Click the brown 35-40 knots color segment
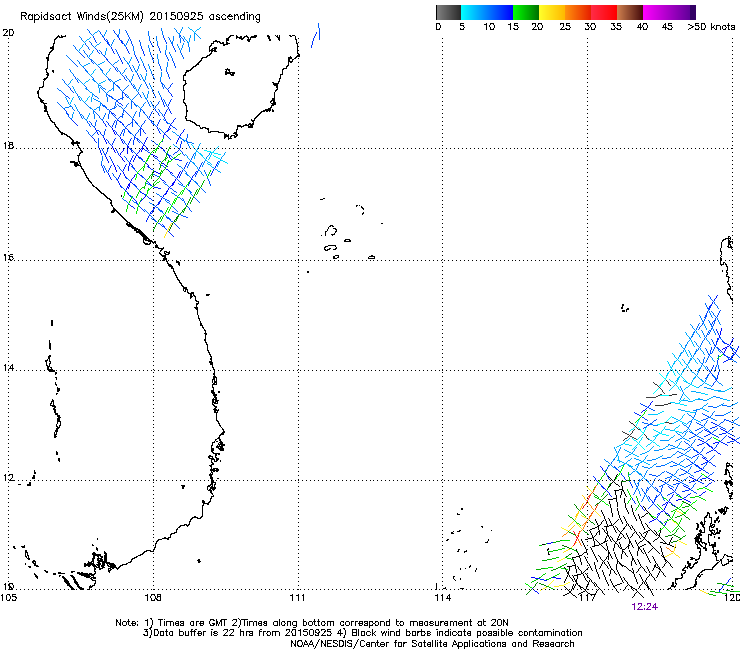 [630, 12]
